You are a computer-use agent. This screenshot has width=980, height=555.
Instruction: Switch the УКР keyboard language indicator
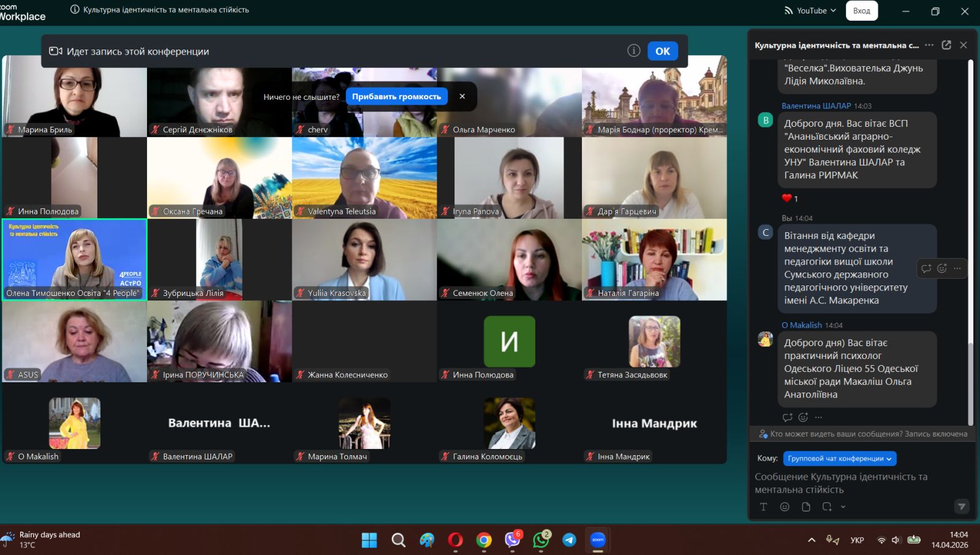[x=857, y=540]
